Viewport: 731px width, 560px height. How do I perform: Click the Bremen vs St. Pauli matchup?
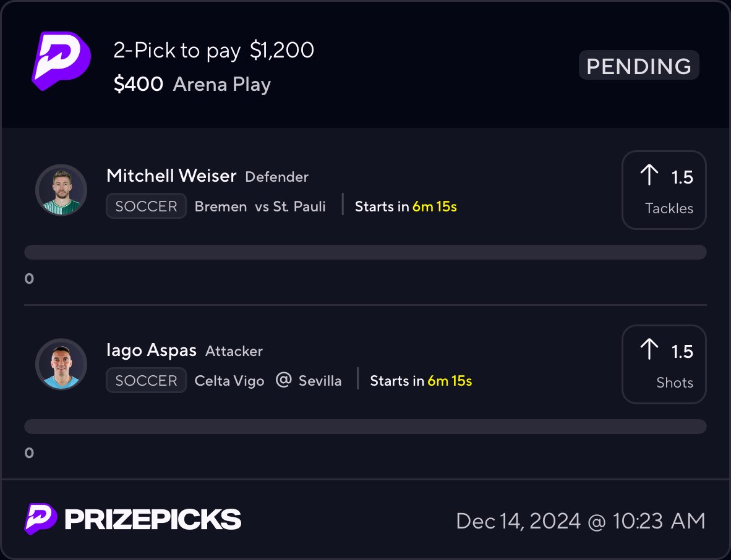(260, 206)
